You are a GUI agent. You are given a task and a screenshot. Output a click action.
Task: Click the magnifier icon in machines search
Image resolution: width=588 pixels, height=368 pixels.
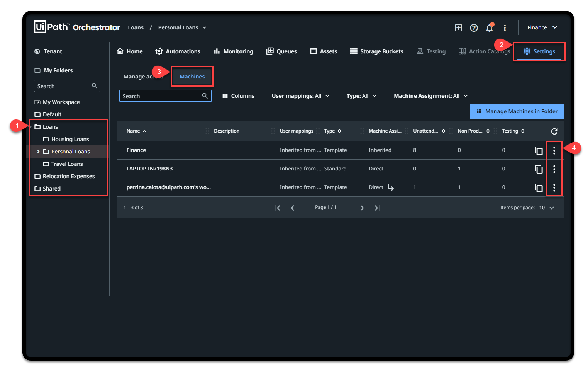tap(205, 95)
